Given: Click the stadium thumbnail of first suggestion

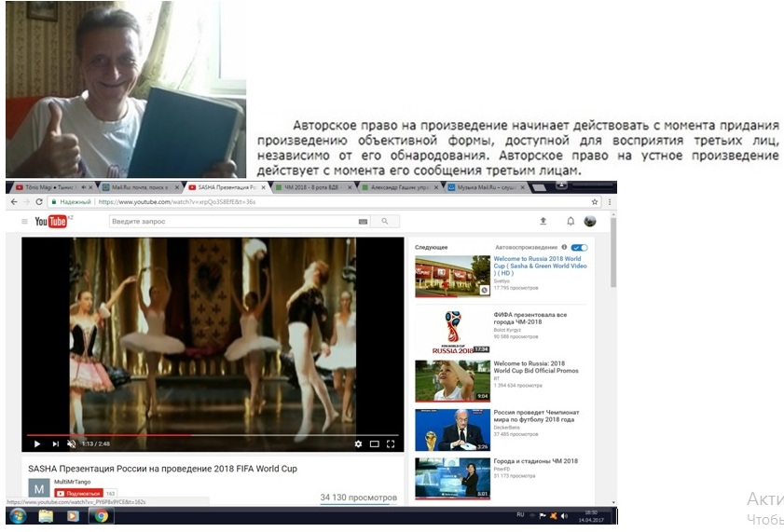Looking at the screenshot, I should [x=452, y=276].
